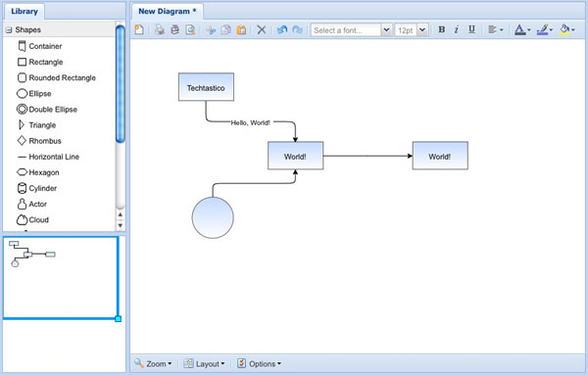The image size is (588, 375).
Task: Open the 12pt font size dropdown
Action: point(422,30)
